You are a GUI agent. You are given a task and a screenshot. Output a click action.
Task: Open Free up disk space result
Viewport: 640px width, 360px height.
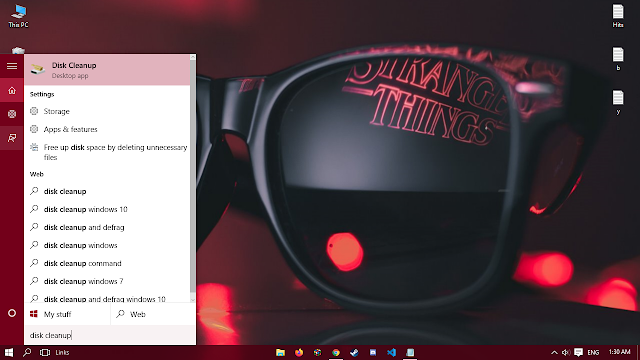pos(107,152)
